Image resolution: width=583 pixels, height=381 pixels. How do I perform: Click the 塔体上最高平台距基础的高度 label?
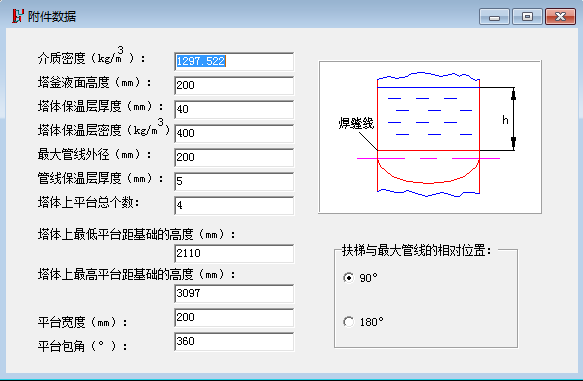pos(136,275)
